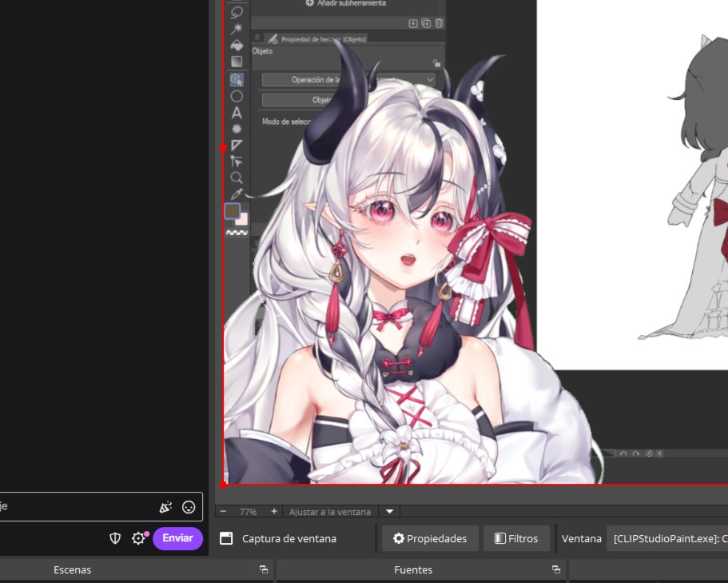Open Filtros for the source
728x583 pixels.
point(516,538)
